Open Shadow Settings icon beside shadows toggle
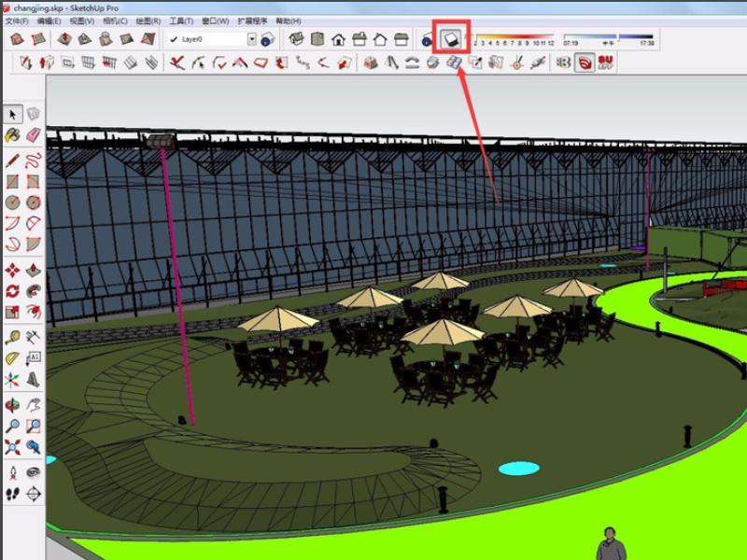This screenshot has height=560, width=747. 427,39
